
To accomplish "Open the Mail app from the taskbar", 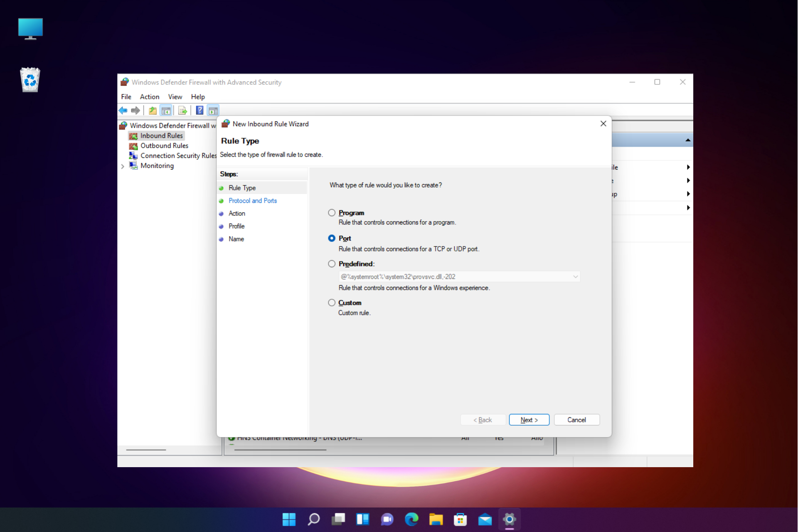I will point(485,519).
